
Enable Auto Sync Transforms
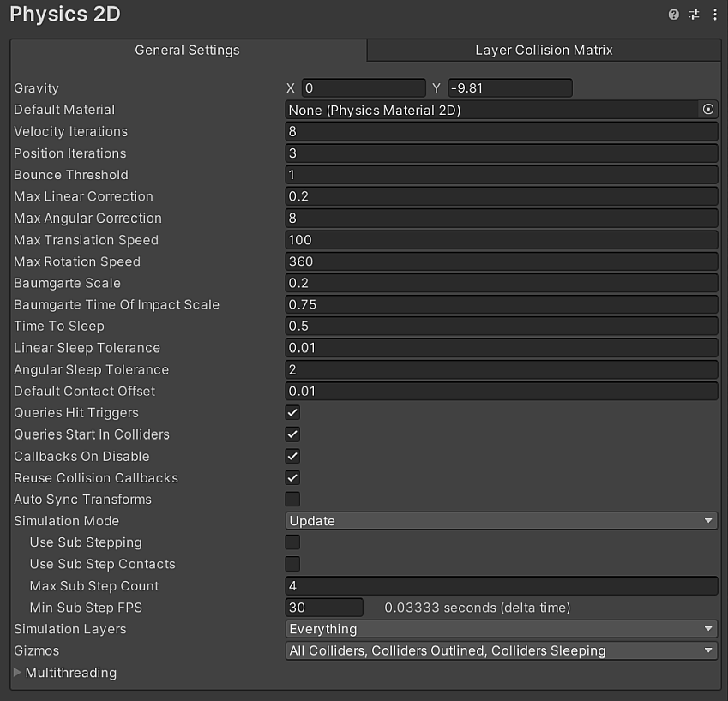pyautogui.click(x=292, y=499)
